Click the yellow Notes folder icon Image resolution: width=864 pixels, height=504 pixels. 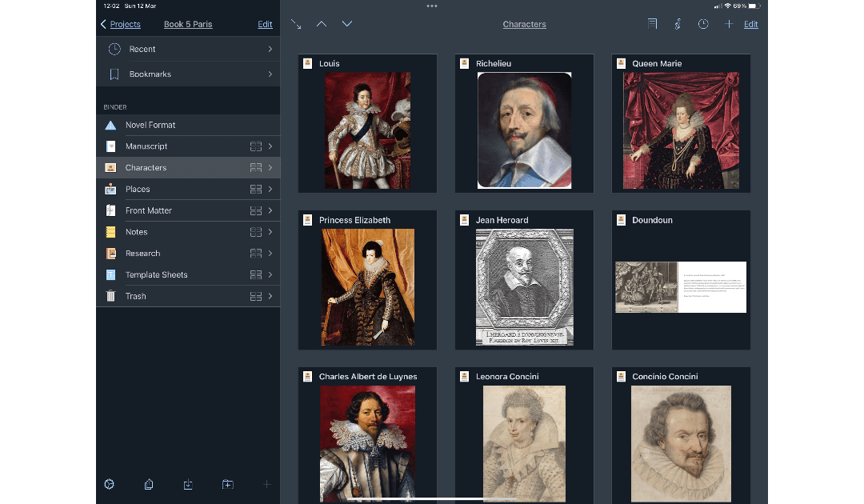click(110, 232)
